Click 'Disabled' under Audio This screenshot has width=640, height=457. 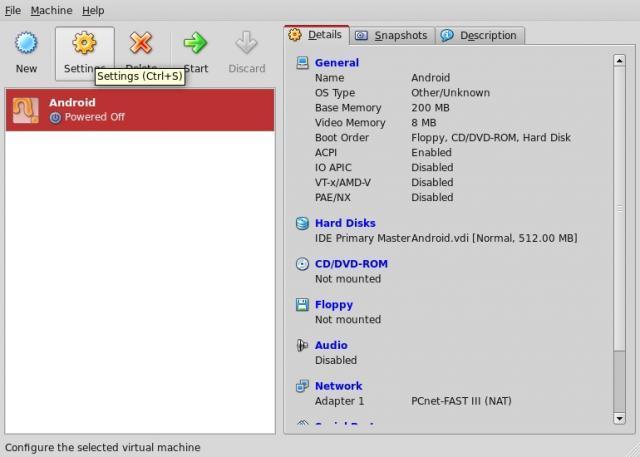coord(336,360)
